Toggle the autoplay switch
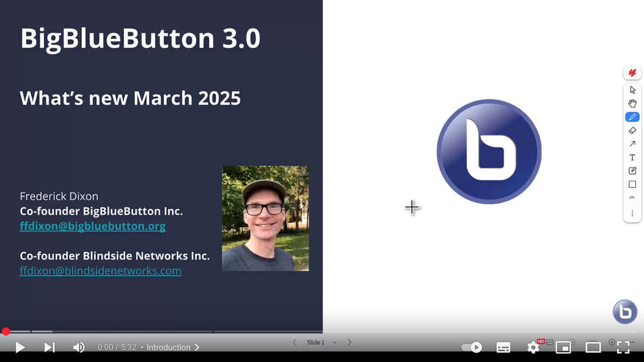Viewport: 644px width, 362px height. [471, 347]
